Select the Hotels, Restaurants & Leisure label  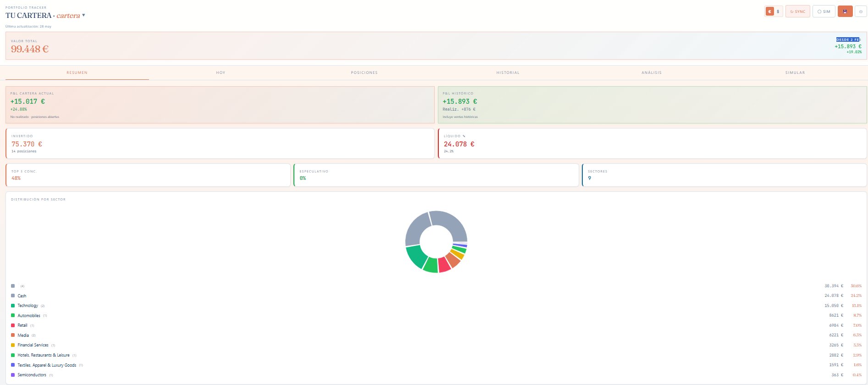(44, 355)
